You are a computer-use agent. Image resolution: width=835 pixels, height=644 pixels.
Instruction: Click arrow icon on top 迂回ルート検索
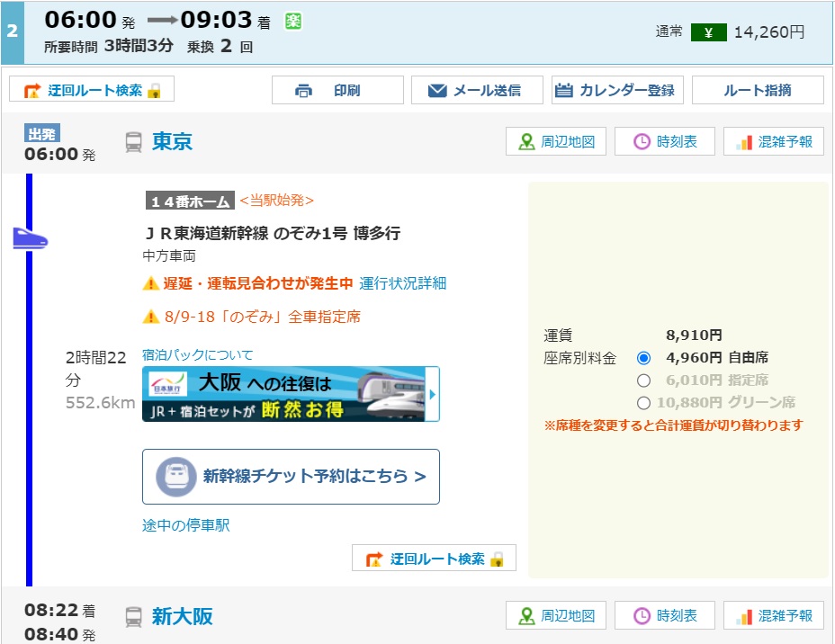[x=32, y=91]
